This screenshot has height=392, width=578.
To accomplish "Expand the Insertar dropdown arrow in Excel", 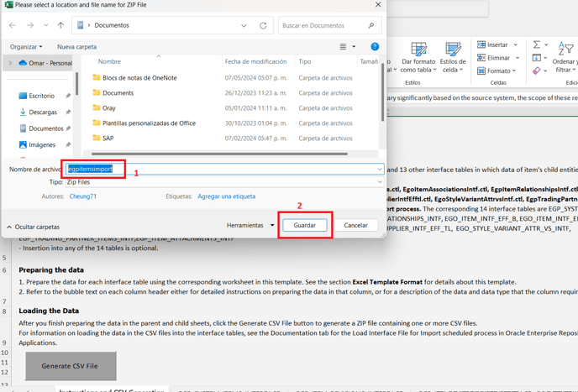I will tap(515, 44).
